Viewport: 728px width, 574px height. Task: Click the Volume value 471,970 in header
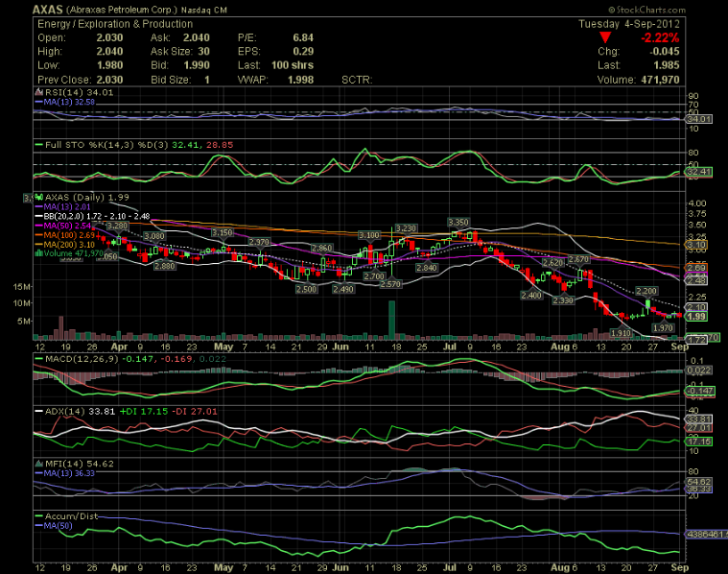pyautogui.click(x=660, y=80)
